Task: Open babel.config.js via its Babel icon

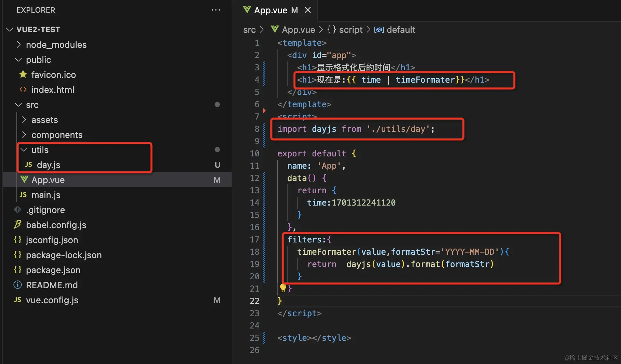Action: click(17, 224)
